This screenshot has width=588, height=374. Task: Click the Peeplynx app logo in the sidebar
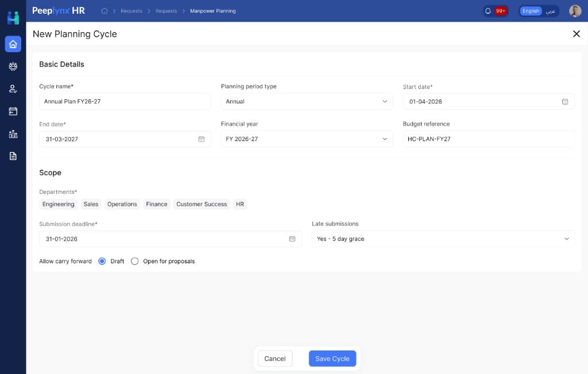tap(13, 18)
